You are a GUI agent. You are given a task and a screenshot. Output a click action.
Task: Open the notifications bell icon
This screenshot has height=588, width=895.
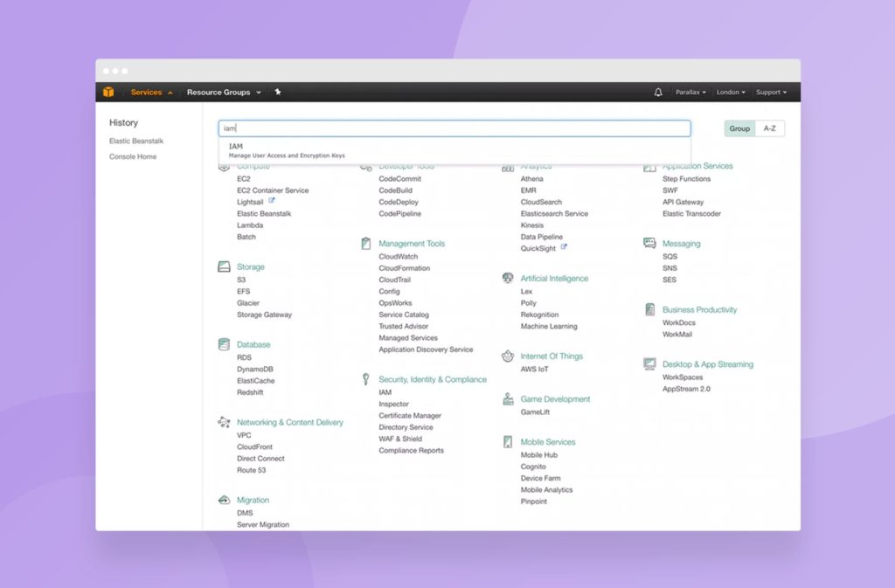658,92
